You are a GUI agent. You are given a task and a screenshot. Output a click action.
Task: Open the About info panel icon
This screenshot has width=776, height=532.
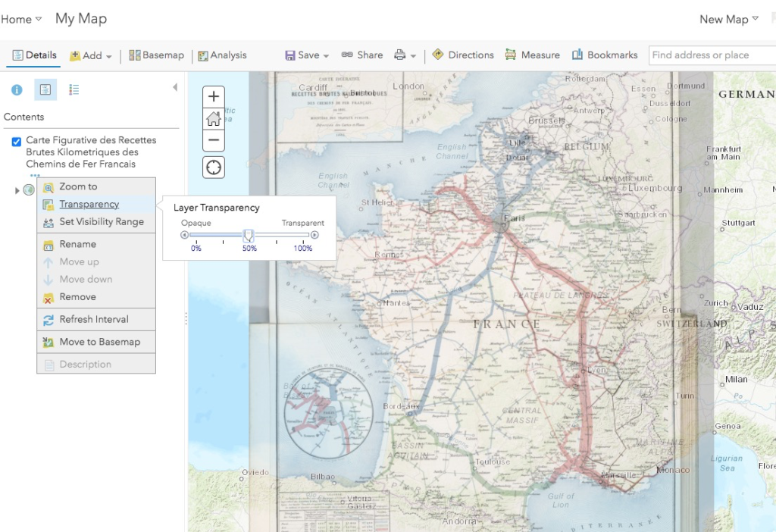click(x=17, y=90)
